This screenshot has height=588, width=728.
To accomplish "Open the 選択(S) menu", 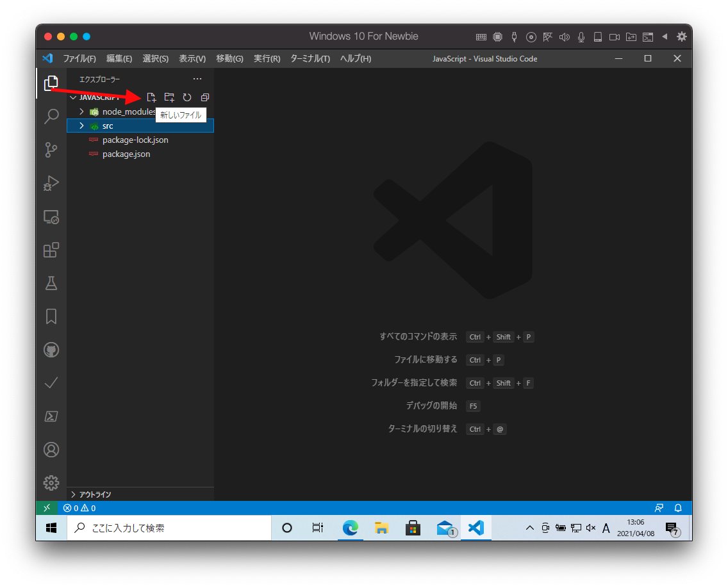I will [x=156, y=58].
